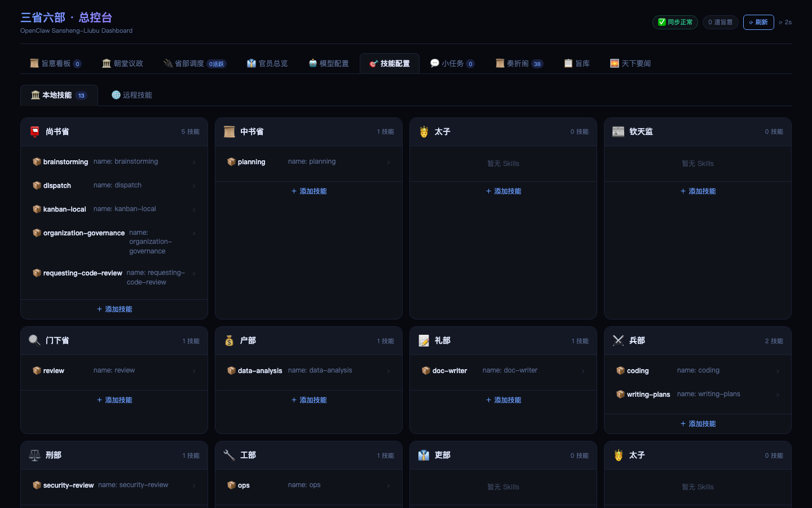Expand the planning skill row arrow

click(389, 162)
